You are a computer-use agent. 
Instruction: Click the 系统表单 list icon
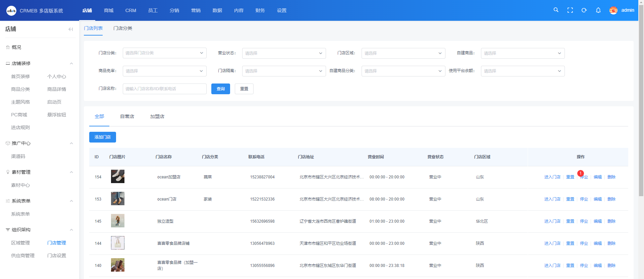(8, 201)
